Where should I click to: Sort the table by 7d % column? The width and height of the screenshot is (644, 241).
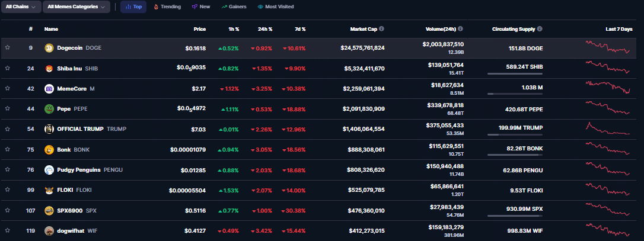[300, 28]
